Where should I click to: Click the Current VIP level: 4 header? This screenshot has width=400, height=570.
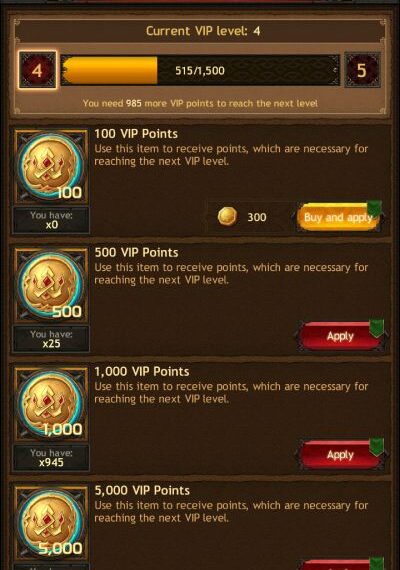[x=203, y=31]
